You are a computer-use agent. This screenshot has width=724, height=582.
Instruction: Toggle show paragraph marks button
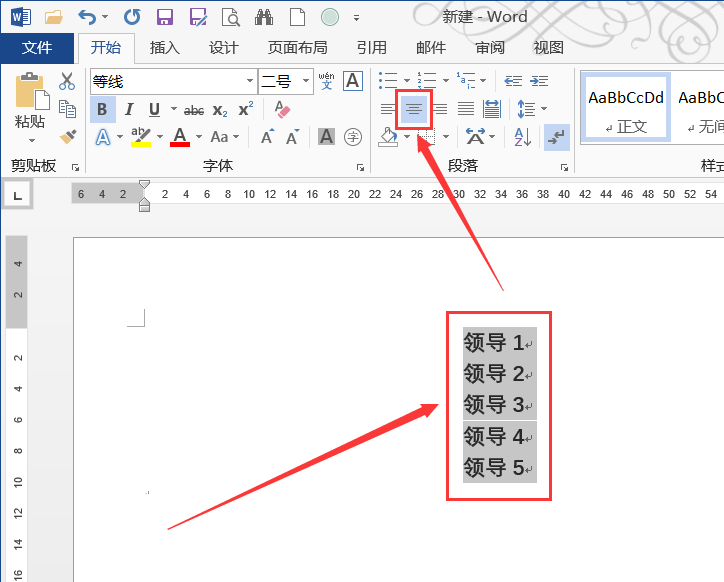(x=557, y=137)
